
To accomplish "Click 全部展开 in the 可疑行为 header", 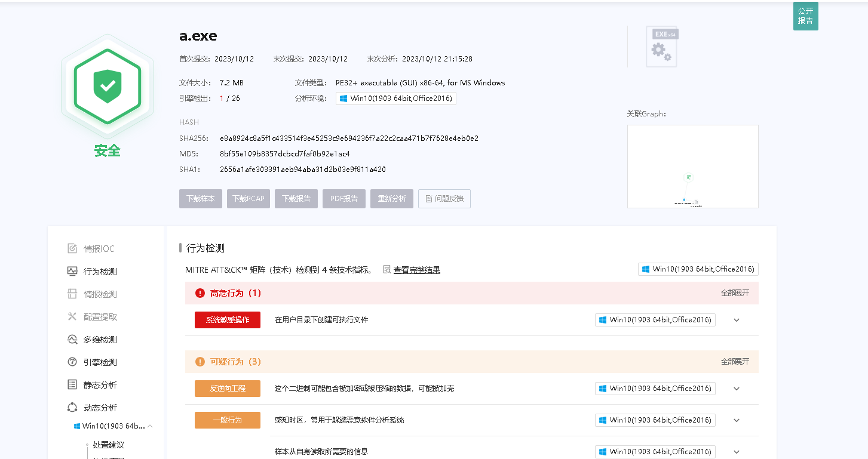I will [x=735, y=362].
